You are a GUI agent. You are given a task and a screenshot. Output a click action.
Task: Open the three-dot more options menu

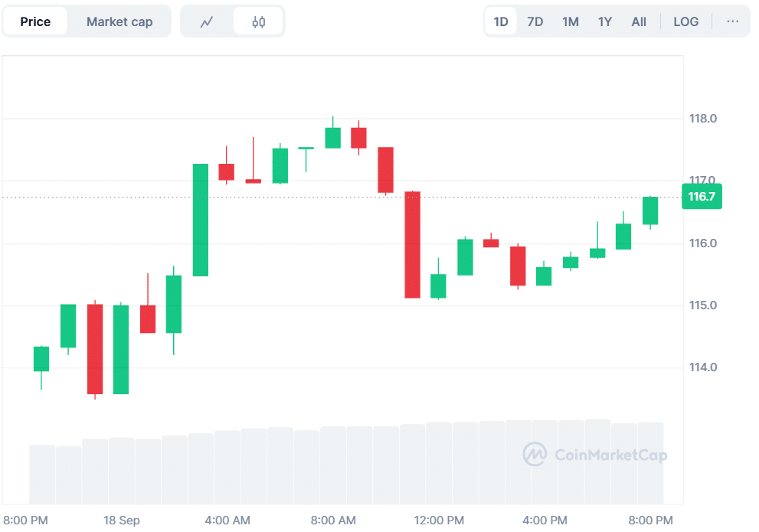[x=732, y=21]
